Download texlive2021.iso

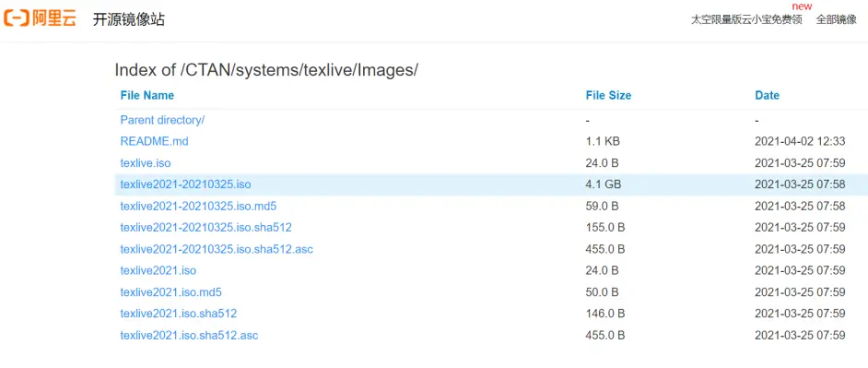point(158,270)
